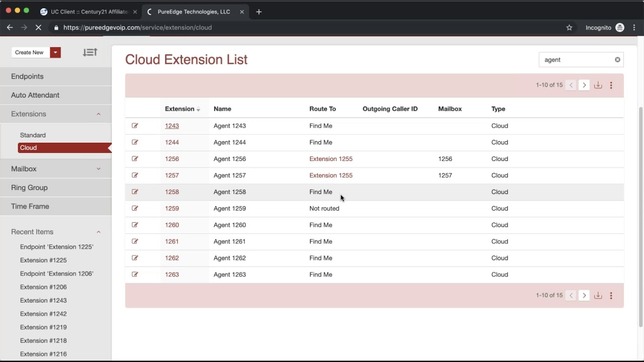Open Create New dropdown arrow
The height and width of the screenshot is (362, 644).
[56, 52]
